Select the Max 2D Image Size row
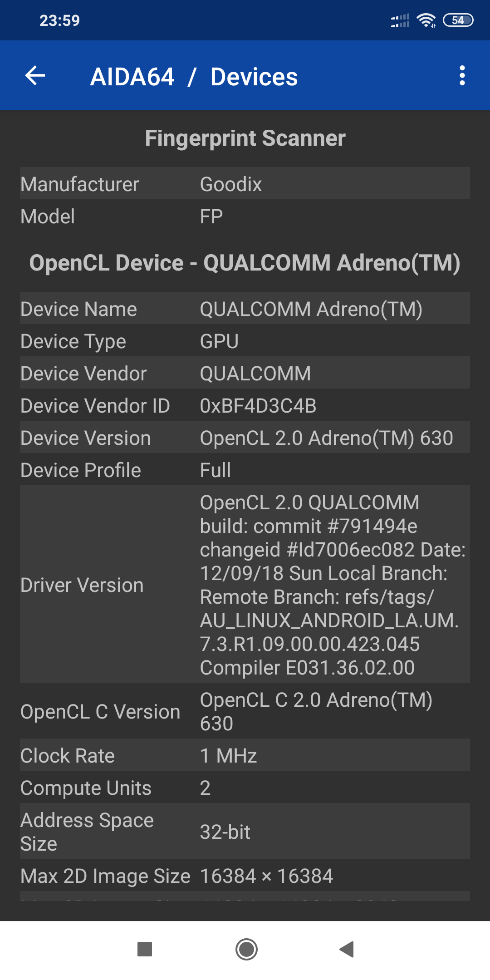The height and width of the screenshot is (980, 490). (245, 876)
